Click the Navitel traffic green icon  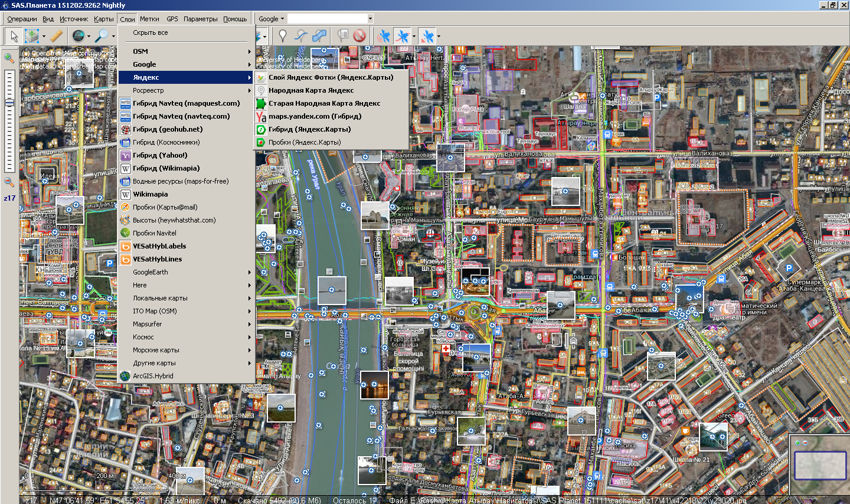point(125,233)
